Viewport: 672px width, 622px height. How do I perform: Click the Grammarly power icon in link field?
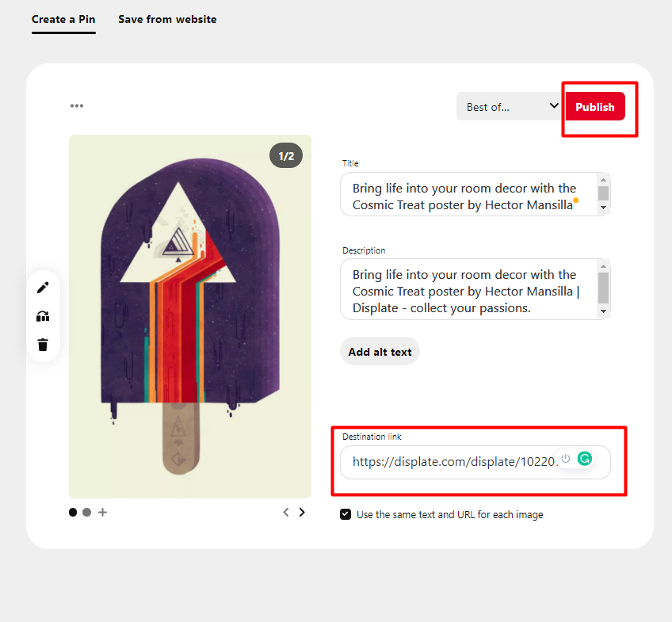pos(566,458)
